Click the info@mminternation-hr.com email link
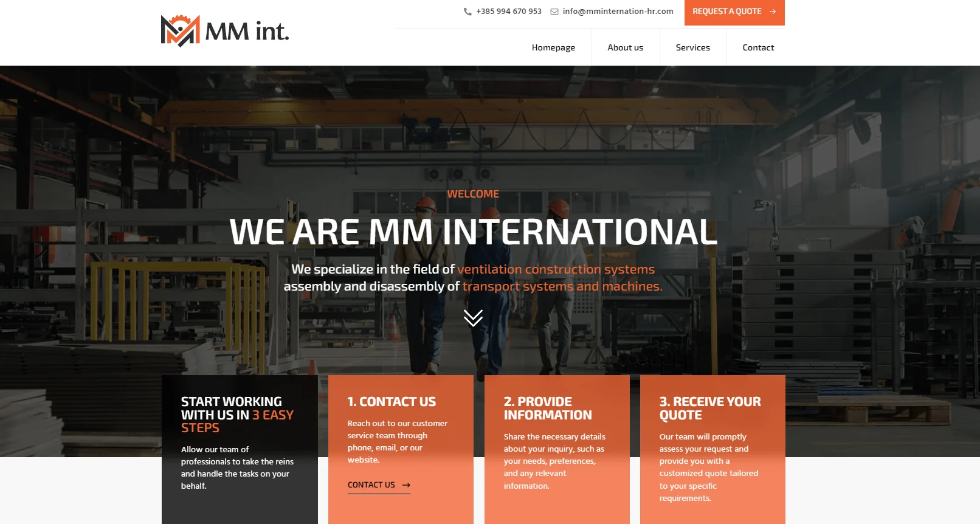Screen dimensions: 980x524 (x=618, y=12)
